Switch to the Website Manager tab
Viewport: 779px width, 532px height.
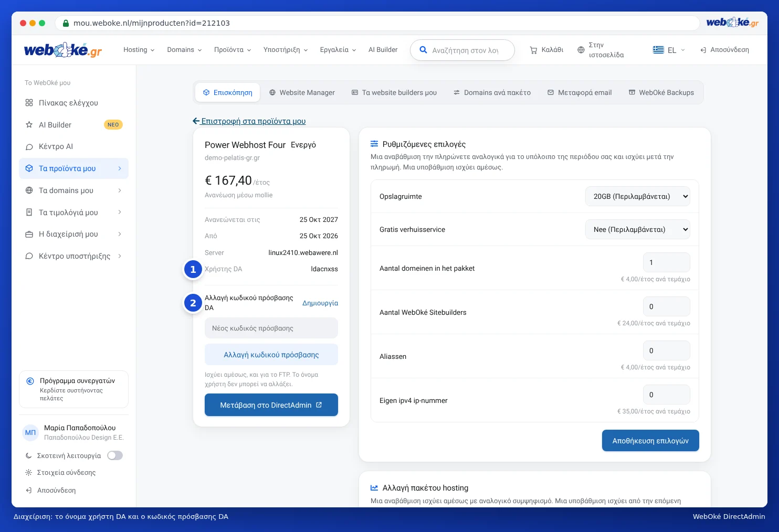[302, 93]
